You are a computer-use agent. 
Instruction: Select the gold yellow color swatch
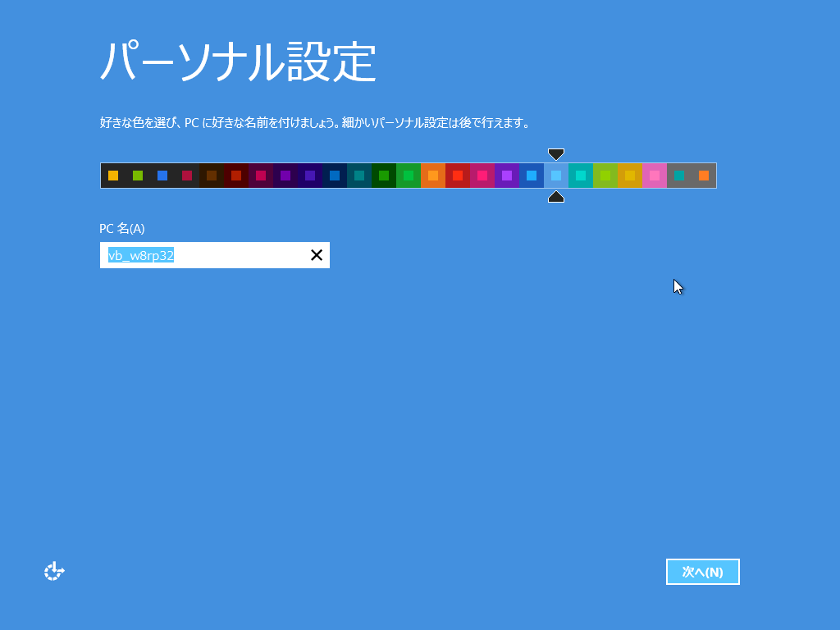coord(630,176)
